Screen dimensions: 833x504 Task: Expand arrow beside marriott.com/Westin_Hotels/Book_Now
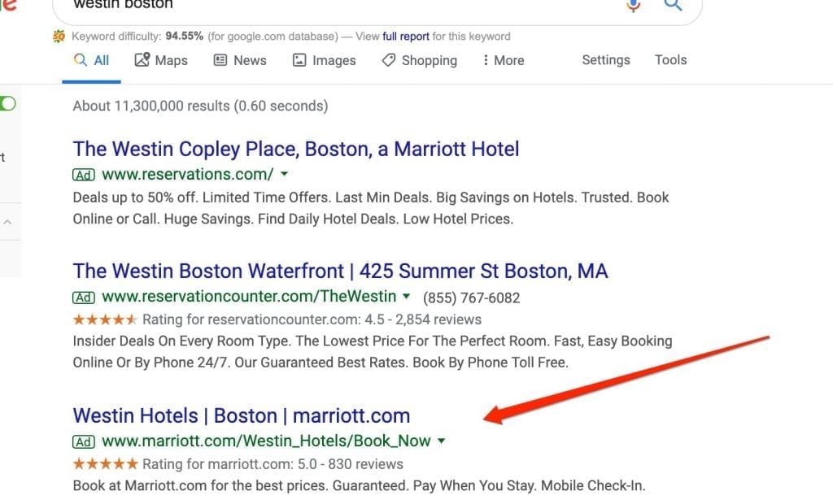click(441, 441)
